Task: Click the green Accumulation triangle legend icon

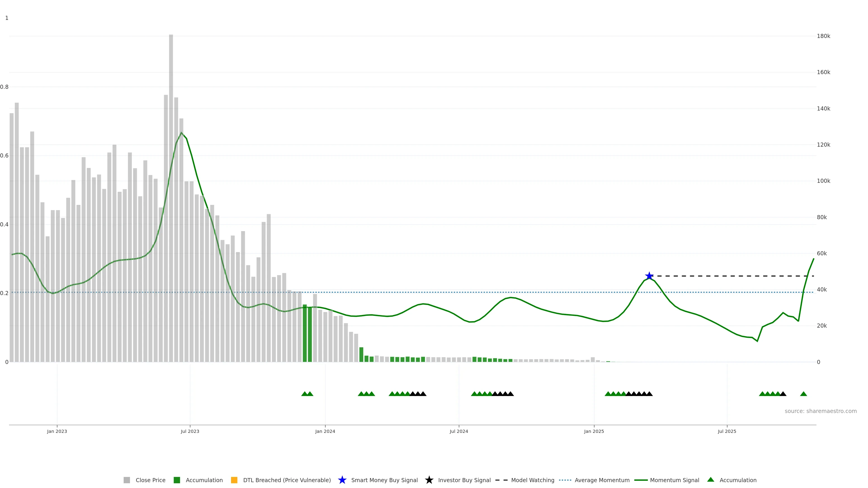Action: (711, 480)
